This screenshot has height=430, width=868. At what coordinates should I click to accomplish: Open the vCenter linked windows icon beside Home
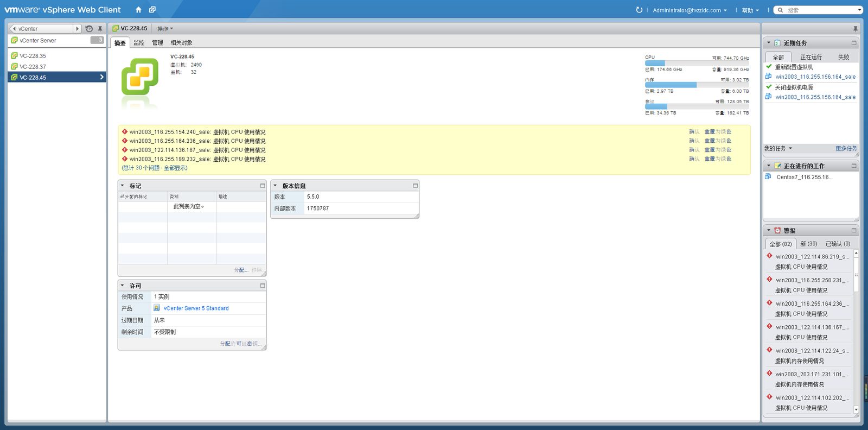click(x=152, y=10)
